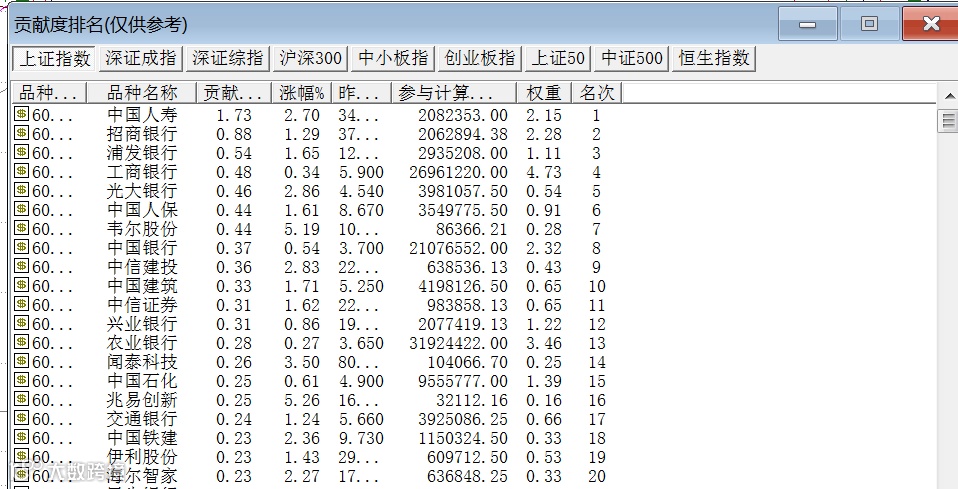Image resolution: width=958 pixels, height=489 pixels.
Task: Click the 86366.21 value for 韦尔股份
Action: point(472,229)
